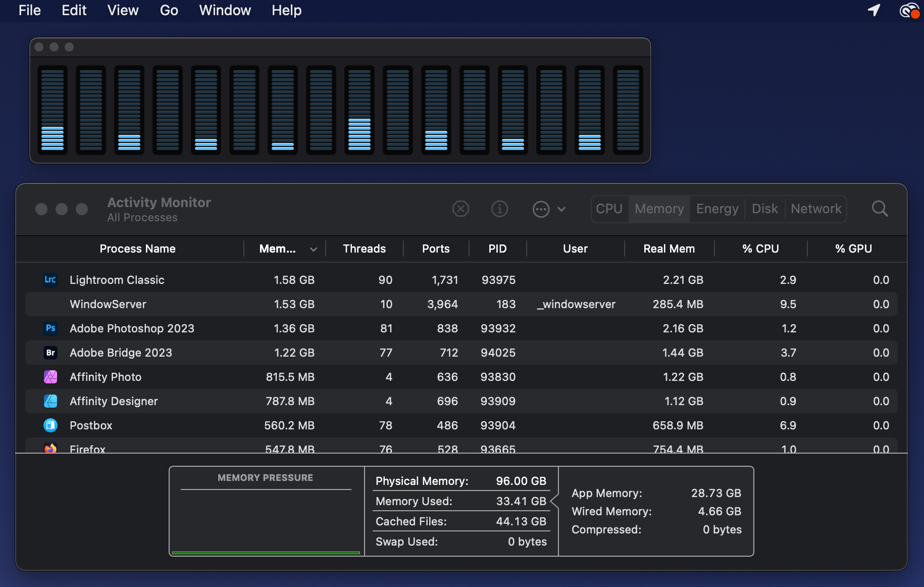Click the Memory Used 33.41 GB row
This screenshot has width=924, height=587.
click(461, 501)
